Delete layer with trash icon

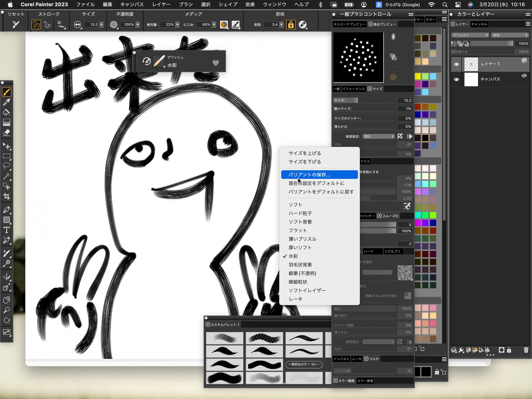click(x=526, y=350)
